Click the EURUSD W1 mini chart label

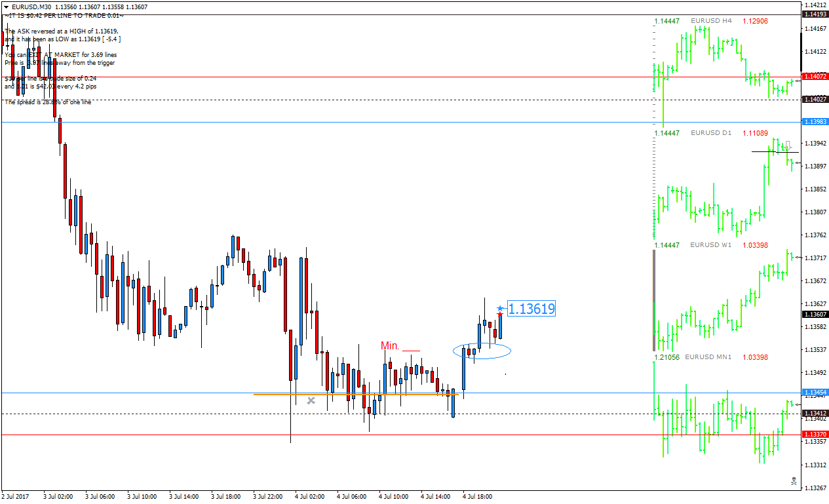(x=712, y=245)
